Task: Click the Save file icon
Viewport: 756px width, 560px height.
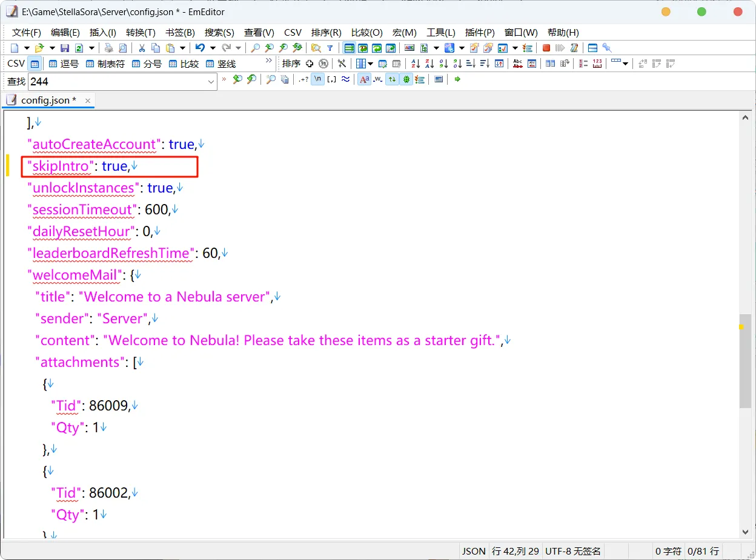Action: (x=65, y=48)
